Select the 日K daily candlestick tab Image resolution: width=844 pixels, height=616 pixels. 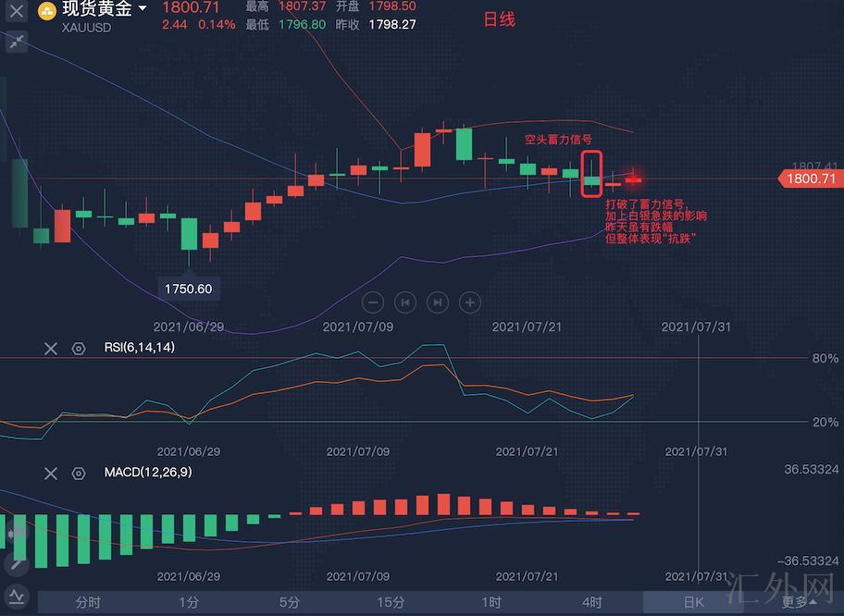693,602
